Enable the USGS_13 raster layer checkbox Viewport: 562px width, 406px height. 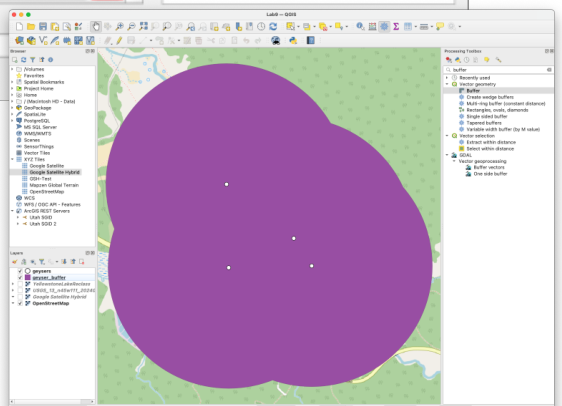(x=20, y=290)
